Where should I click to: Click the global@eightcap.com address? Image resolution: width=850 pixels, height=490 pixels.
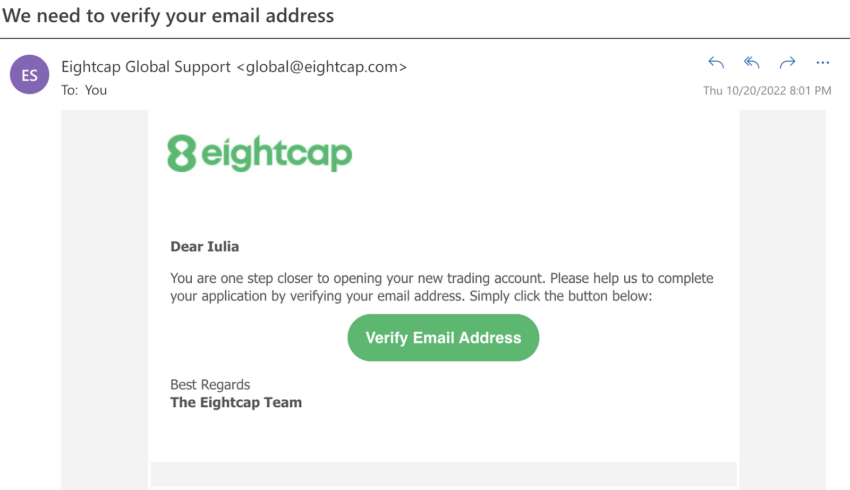click(322, 67)
